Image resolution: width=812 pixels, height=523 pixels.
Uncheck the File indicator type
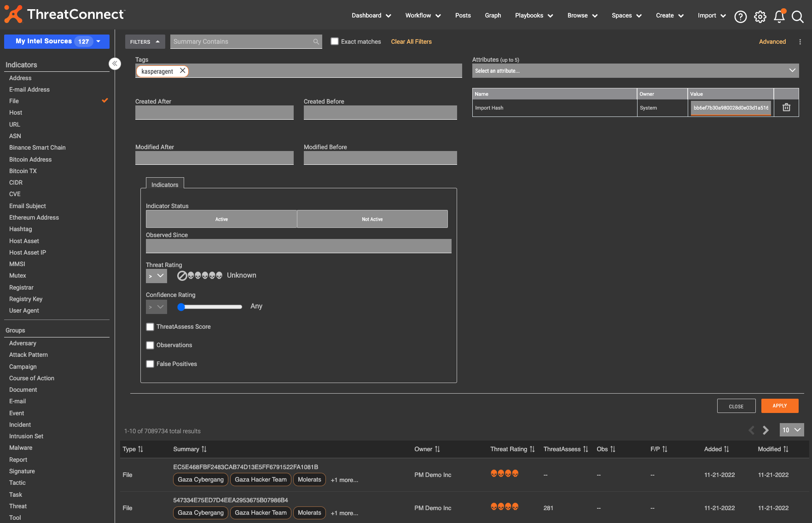coord(105,100)
